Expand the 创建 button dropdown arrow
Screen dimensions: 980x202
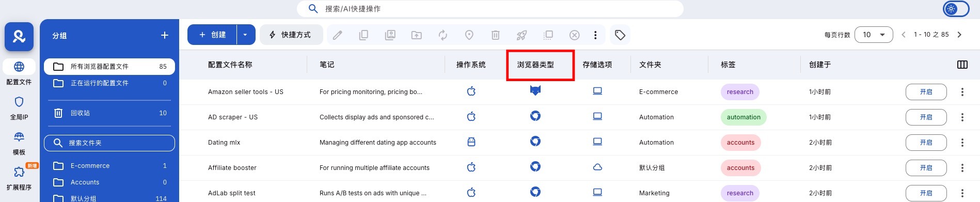[x=245, y=35]
